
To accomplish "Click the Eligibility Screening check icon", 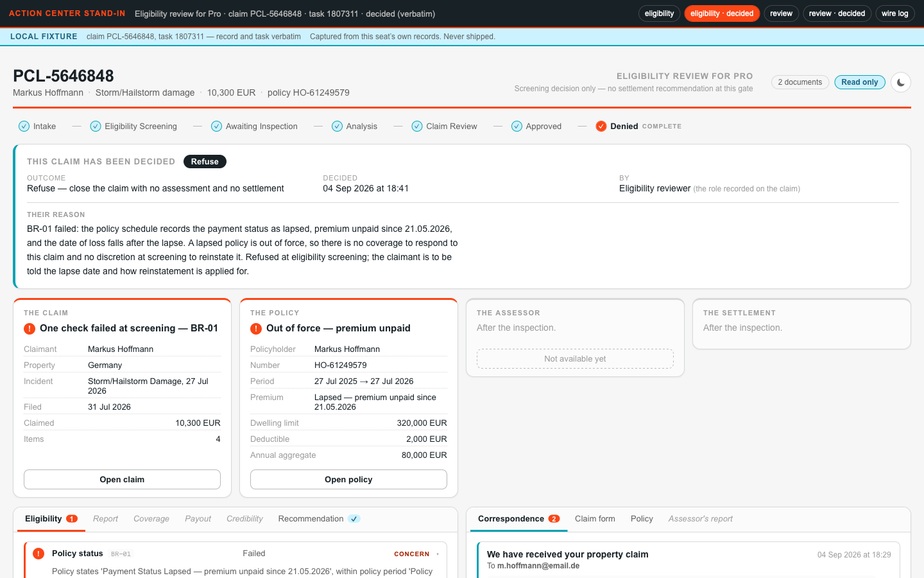I will coord(96,127).
